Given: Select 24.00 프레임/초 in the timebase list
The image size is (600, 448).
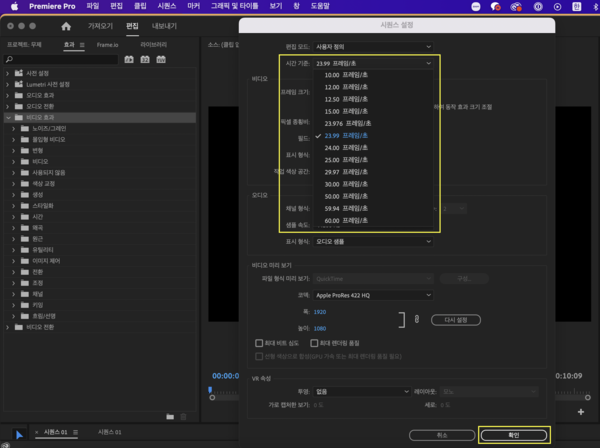Looking at the screenshot, I should pyautogui.click(x=346, y=148).
